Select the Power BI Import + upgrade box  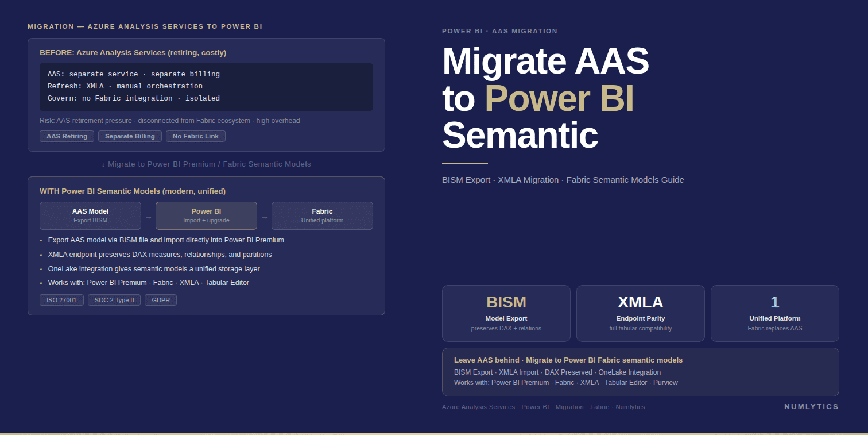pos(206,215)
